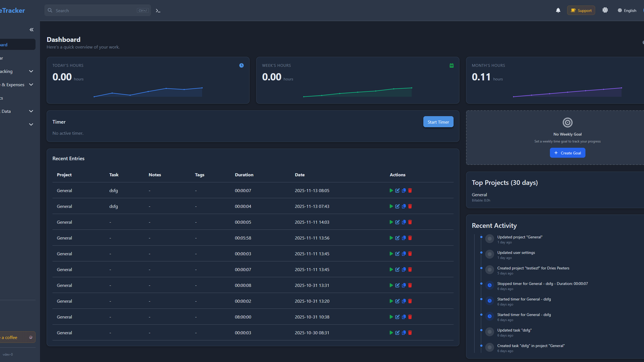Image resolution: width=644 pixels, height=362 pixels.
Task: Click the Date column header
Action: tap(300, 175)
